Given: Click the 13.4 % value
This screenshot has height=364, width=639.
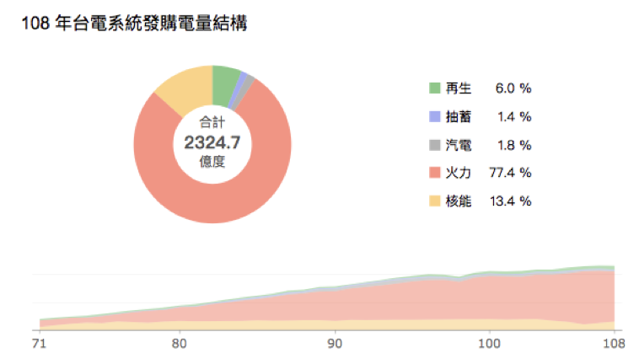Looking at the screenshot, I should click(510, 201).
